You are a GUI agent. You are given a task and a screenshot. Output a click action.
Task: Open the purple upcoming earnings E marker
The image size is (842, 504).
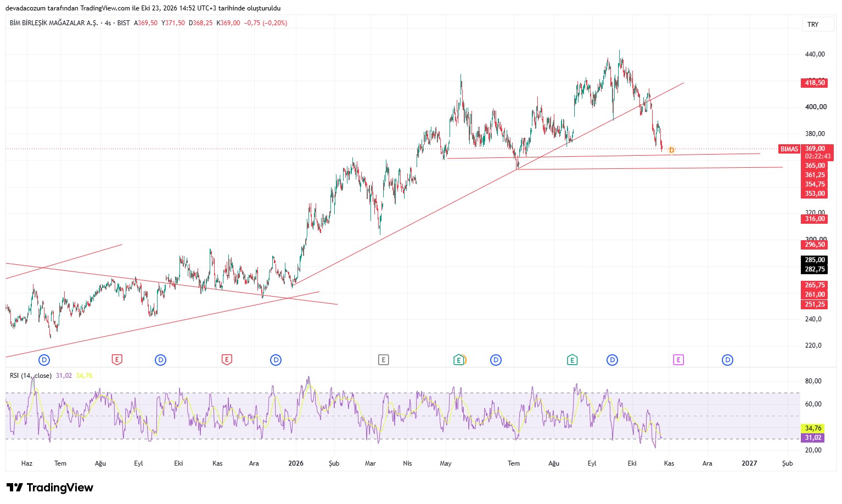(x=678, y=360)
